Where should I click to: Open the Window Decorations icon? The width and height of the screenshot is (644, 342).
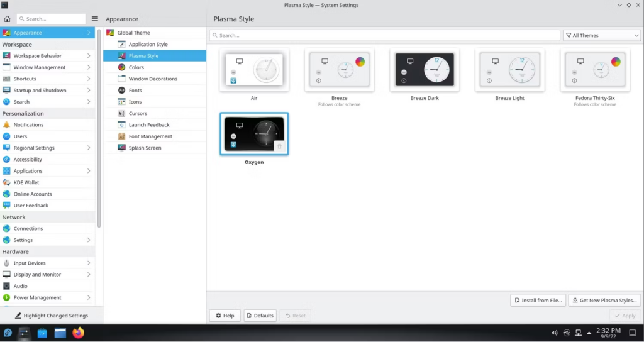coord(121,79)
